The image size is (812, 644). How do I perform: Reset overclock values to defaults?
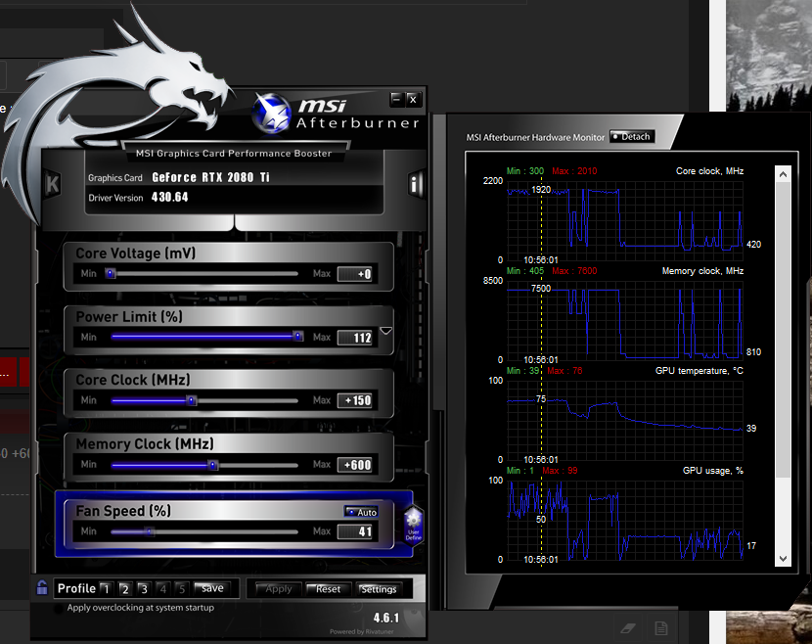click(x=328, y=589)
